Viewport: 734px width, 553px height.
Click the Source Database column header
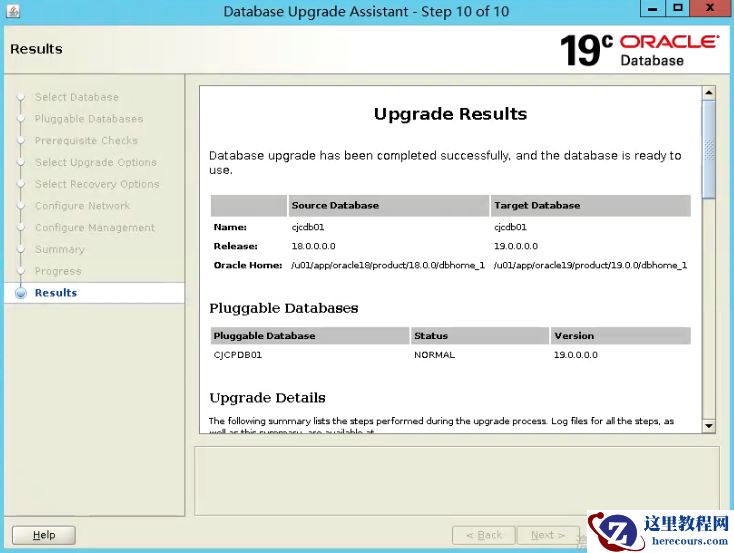[x=389, y=206]
